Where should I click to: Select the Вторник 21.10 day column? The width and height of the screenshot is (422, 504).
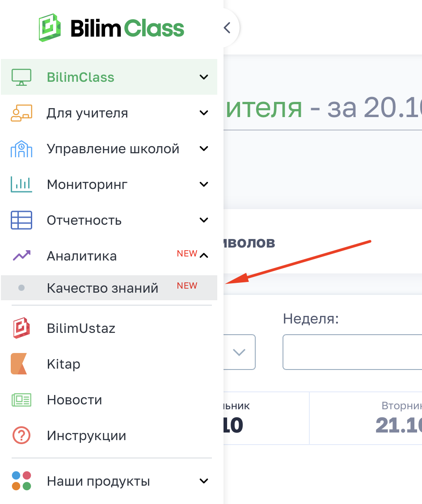click(366, 418)
